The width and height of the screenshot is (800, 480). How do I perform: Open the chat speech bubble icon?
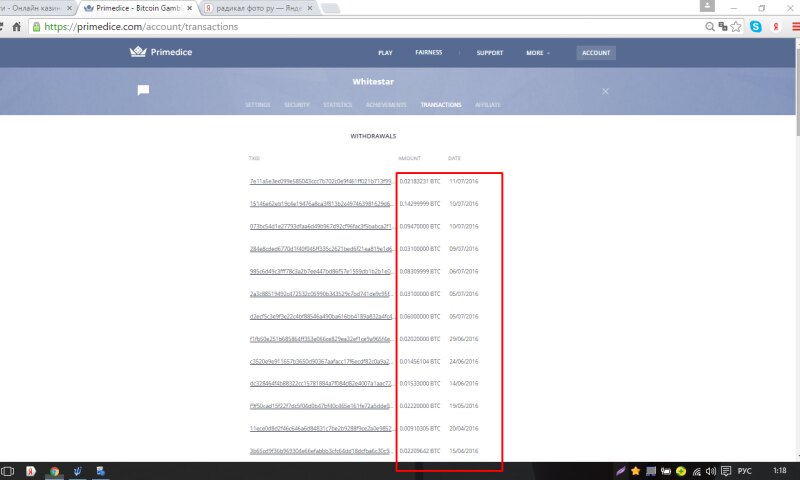pyautogui.click(x=143, y=90)
